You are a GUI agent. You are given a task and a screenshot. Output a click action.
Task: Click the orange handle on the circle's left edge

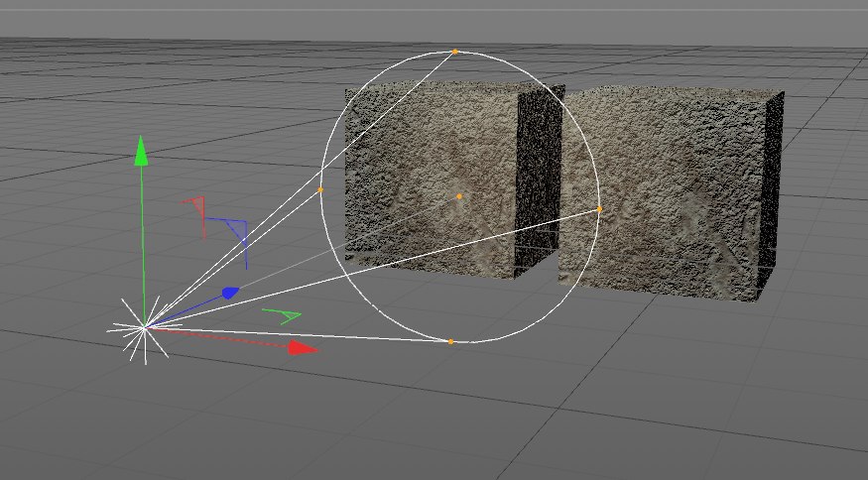(320, 189)
